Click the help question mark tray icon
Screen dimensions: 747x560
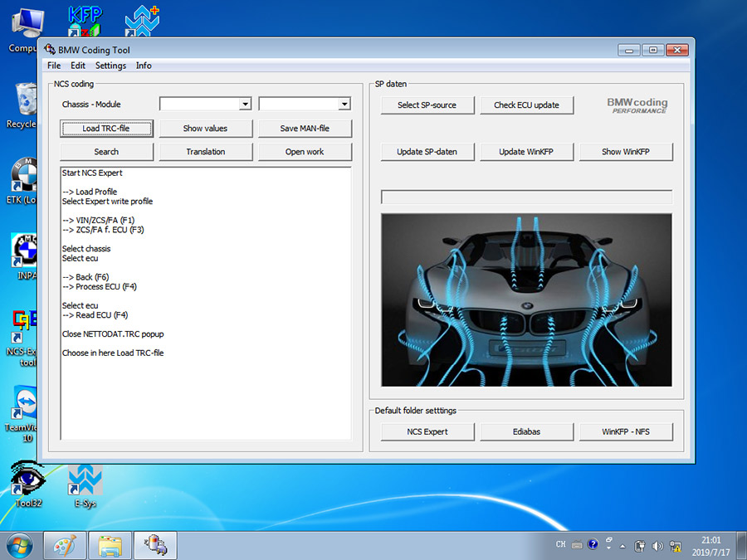(x=593, y=543)
